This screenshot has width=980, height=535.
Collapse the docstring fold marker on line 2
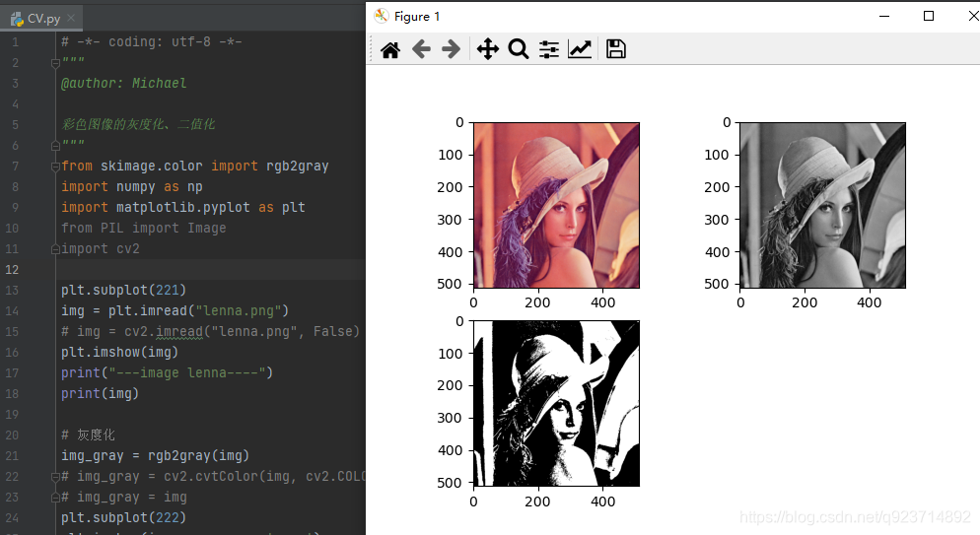pyautogui.click(x=55, y=62)
